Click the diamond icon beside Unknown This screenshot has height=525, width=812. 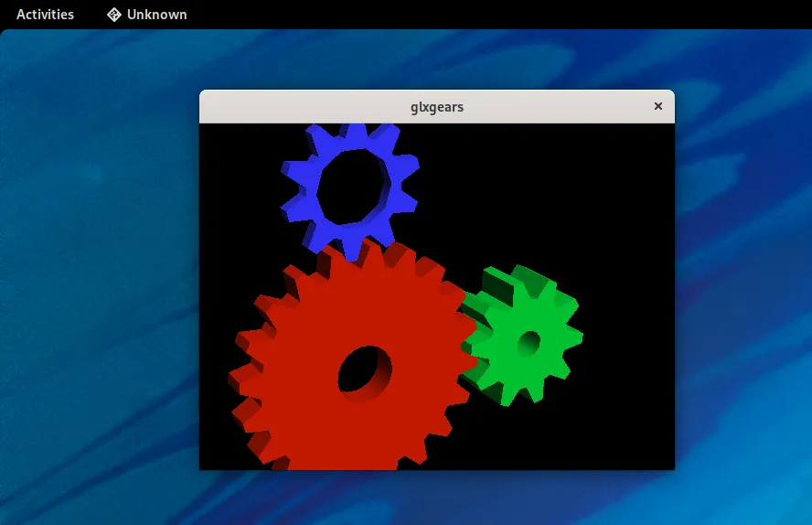[114, 15]
